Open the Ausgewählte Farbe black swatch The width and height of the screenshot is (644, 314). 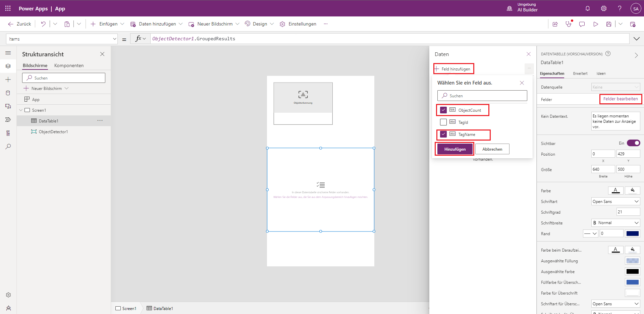click(633, 271)
